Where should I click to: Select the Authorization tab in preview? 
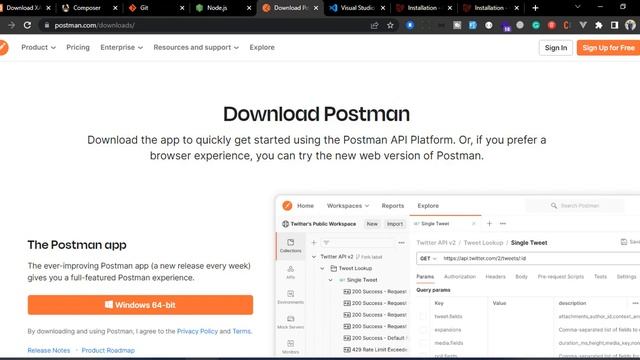point(460,277)
